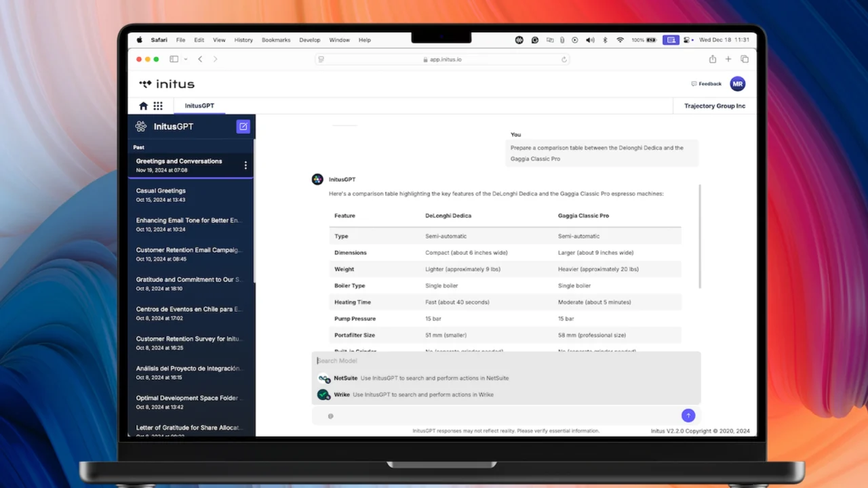Open Safari Develop menu
868x488 pixels.
[x=310, y=40]
